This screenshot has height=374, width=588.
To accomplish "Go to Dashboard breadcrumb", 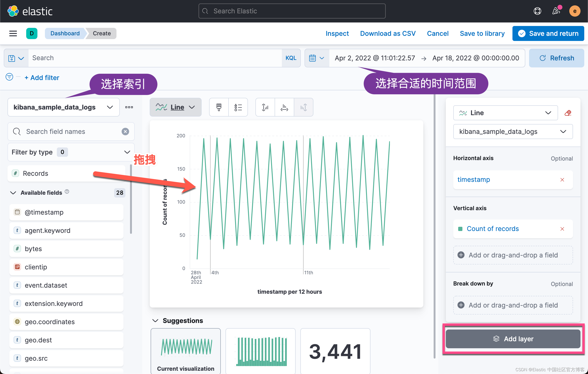I will click(65, 33).
